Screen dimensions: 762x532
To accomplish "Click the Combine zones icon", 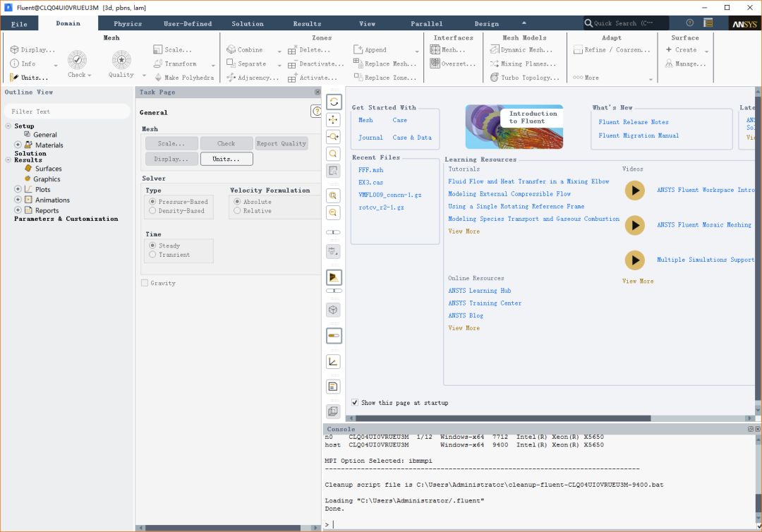I will [231, 50].
